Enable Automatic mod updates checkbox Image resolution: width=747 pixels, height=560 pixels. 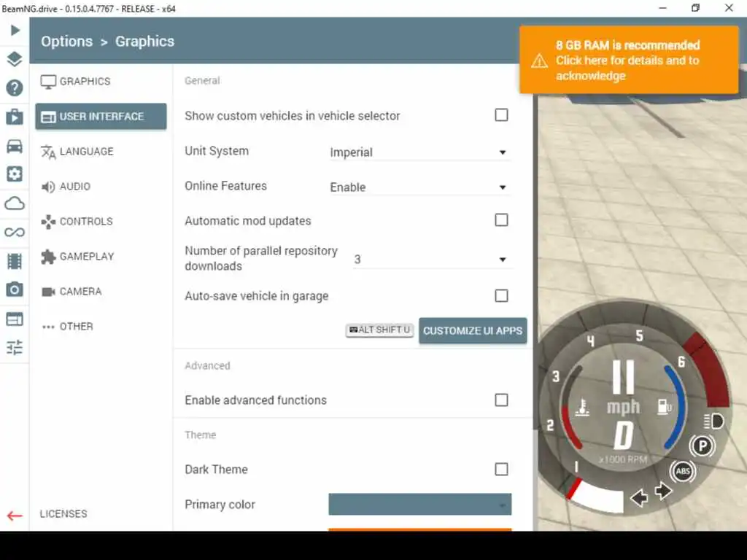501,220
